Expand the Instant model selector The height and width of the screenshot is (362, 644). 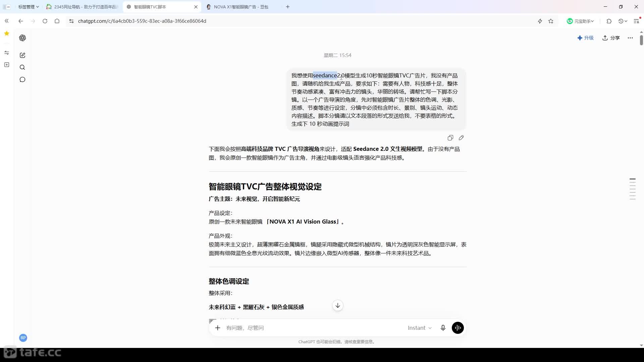[420, 328]
